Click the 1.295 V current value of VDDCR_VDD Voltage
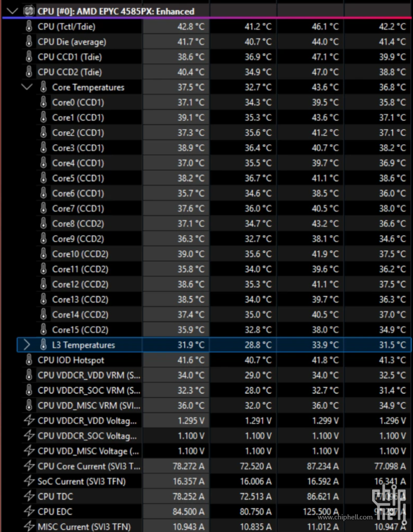The height and width of the screenshot is (532, 413). pyautogui.click(x=191, y=421)
